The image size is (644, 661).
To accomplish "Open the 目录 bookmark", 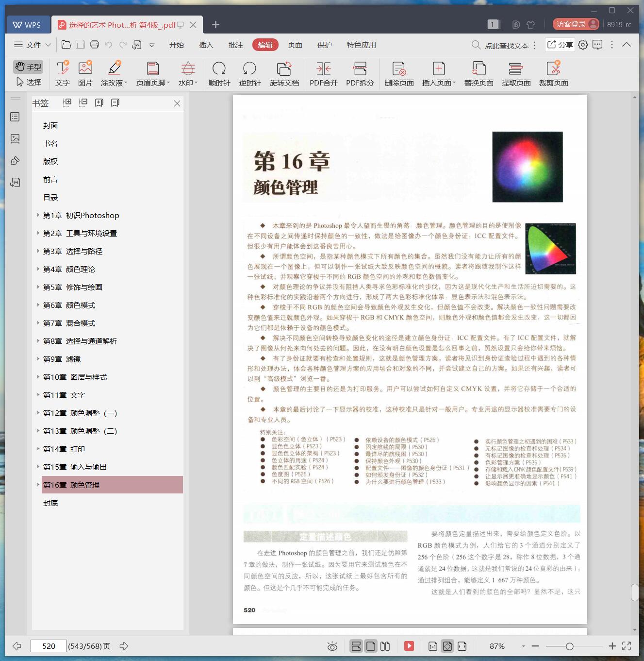I will pos(50,198).
